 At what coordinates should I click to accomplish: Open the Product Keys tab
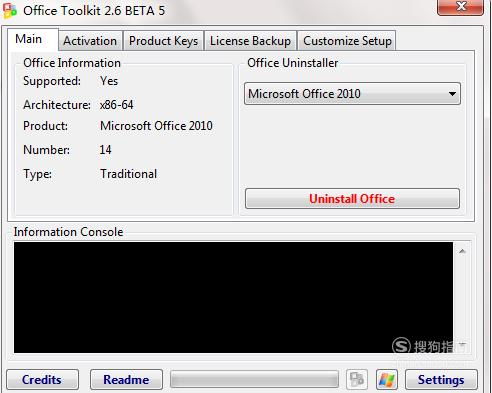pos(163,41)
